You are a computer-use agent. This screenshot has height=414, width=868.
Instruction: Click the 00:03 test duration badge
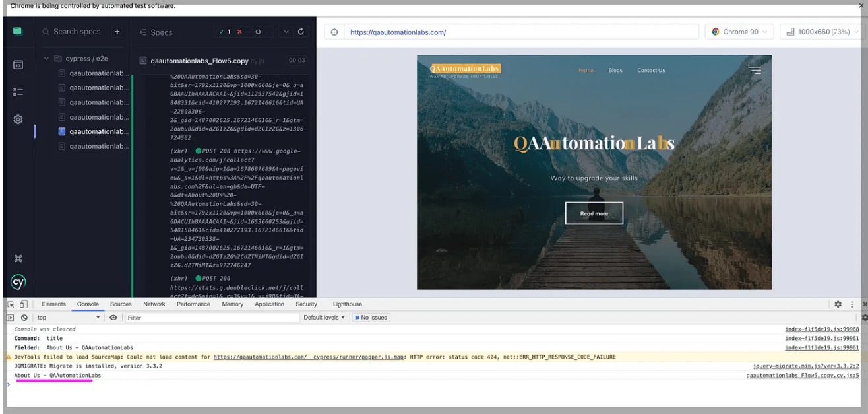pyautogui.click(x=297, y=61)
